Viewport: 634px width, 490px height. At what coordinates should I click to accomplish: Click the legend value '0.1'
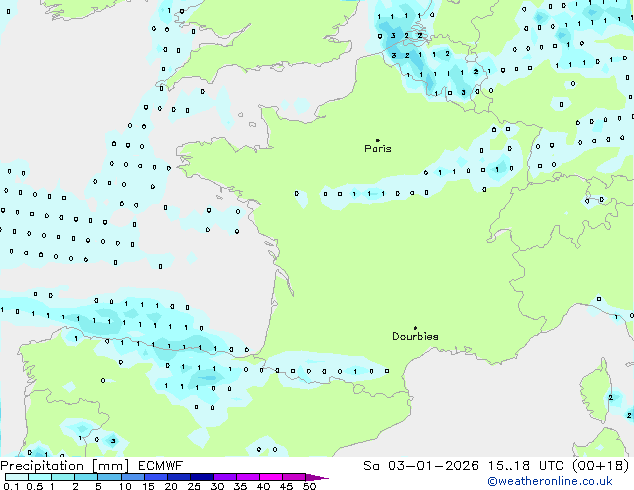[11, 486]
